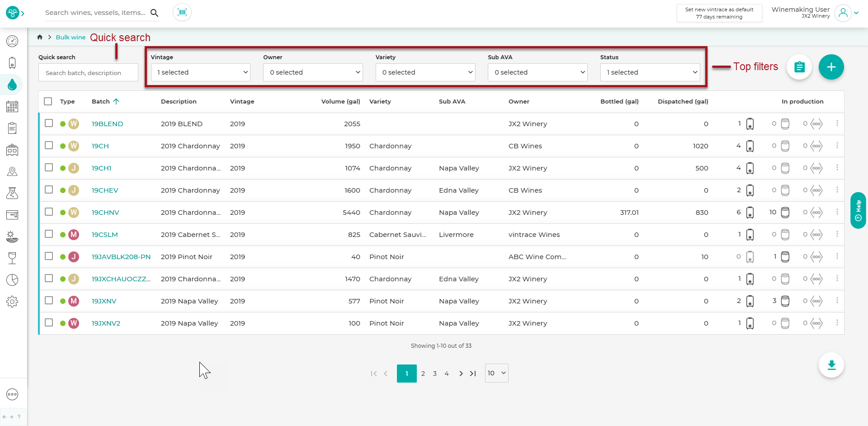
Task: Click the Bulk wine breadcrumb link
Action: coord(71,37)
